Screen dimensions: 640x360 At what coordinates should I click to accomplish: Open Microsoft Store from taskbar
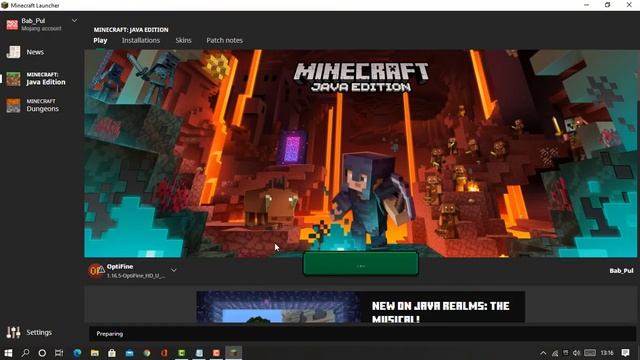pyautogui.click(x=112, y=353)
